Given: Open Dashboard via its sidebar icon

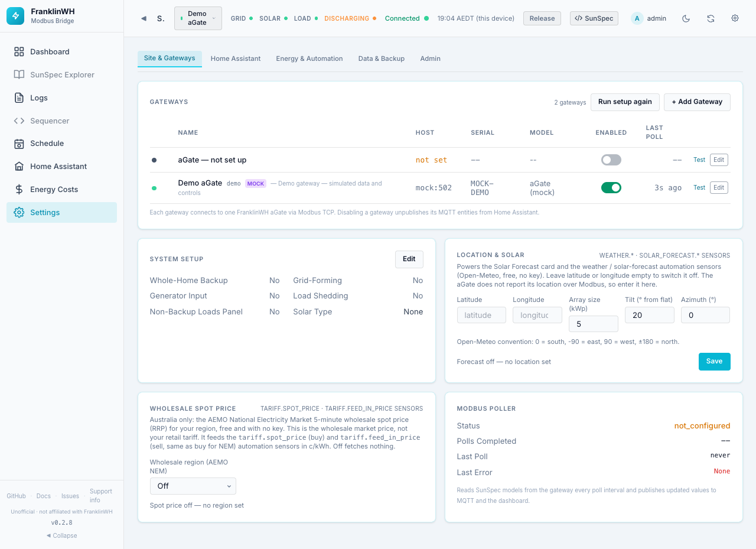Looking at the screenshot, I should [x=19, y=52].
